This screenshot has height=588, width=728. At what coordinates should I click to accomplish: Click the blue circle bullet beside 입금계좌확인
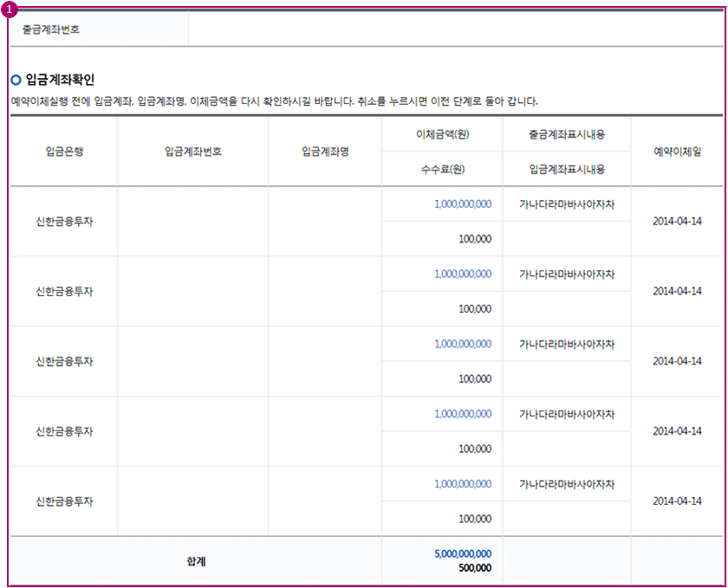[x=16, y=80]
